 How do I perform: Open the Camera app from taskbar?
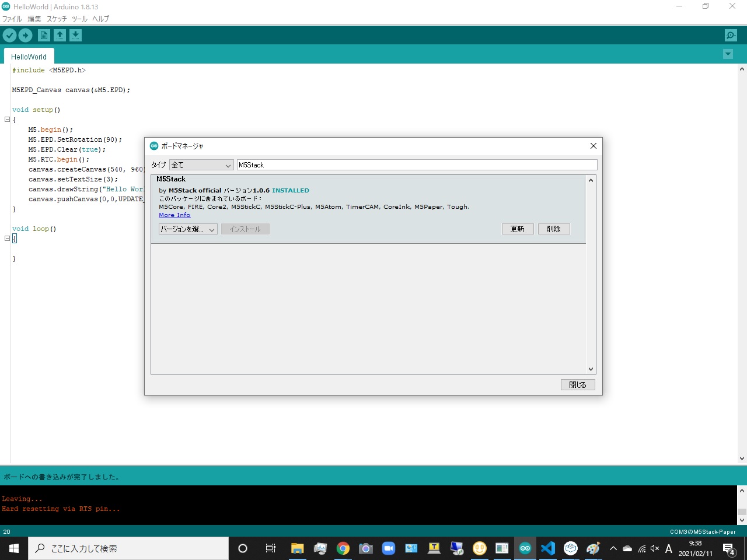pos(366,548)
